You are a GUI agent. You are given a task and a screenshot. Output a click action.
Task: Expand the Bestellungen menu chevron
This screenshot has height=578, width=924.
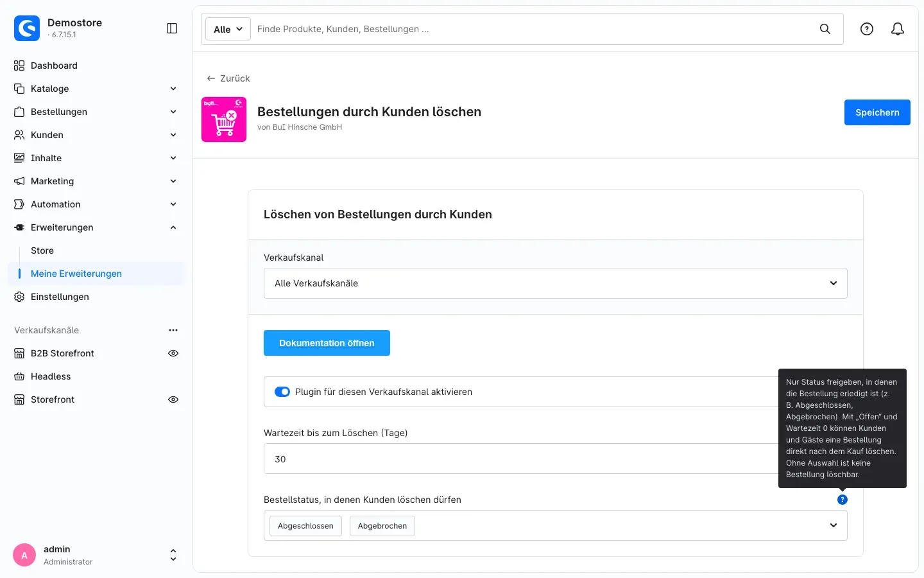[x=173, y=112]
